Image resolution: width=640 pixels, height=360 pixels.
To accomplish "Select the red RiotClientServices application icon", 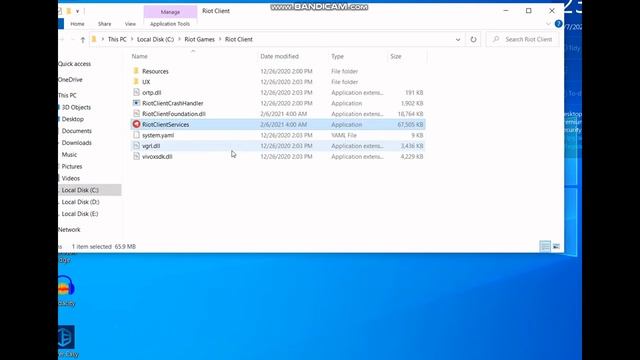I will [x=136, y=124].
